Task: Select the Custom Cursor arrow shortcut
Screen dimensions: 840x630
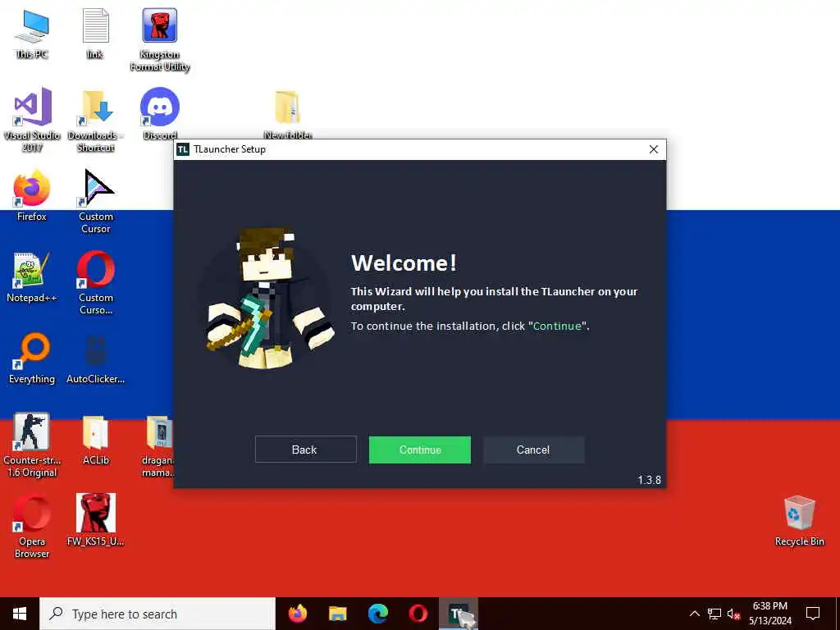Action: coord(96,202)
